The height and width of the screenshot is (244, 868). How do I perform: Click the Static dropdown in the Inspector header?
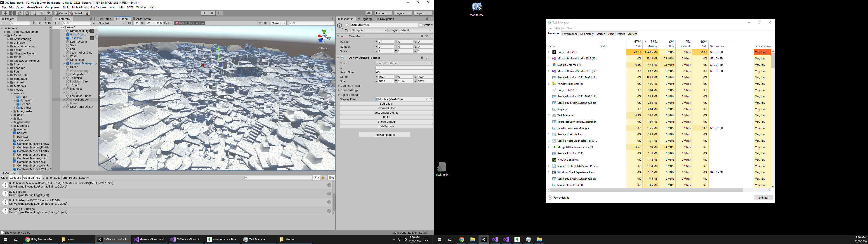click(x=427, y=25)
